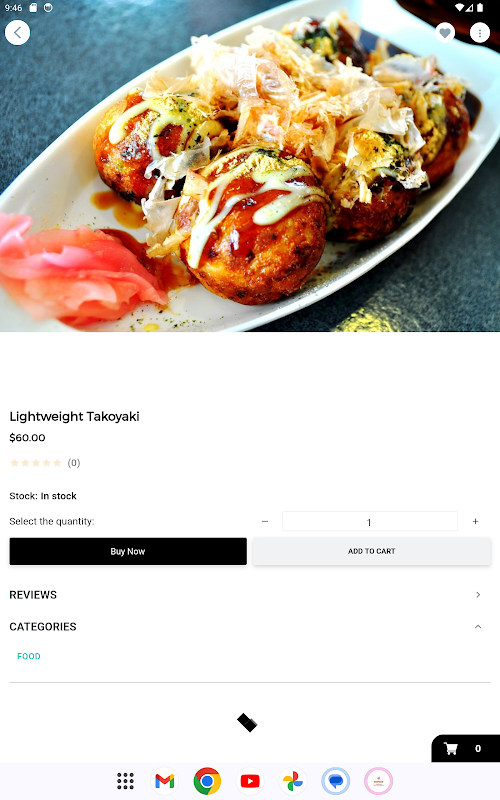Click the ADD TO CART button

pos(371,551)
